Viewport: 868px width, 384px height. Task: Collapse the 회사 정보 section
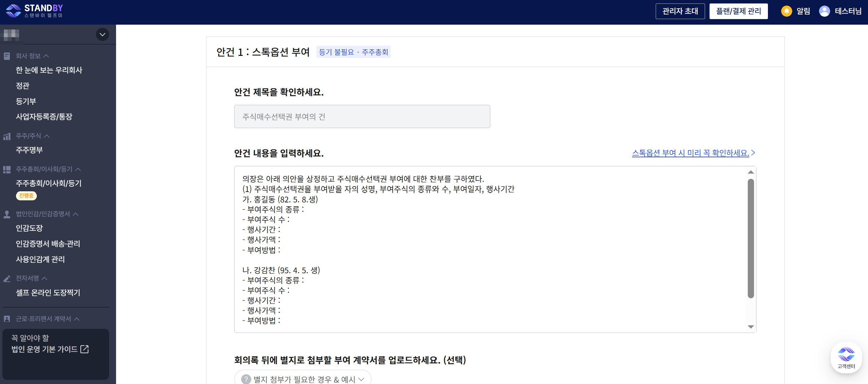click(x=46, y=56)
